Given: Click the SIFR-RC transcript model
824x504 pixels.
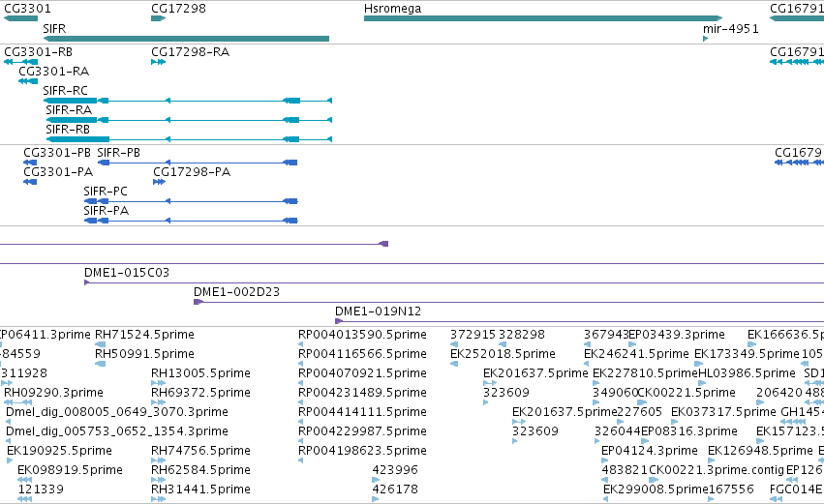Looking at the screenshot, I should coord(188,101).
